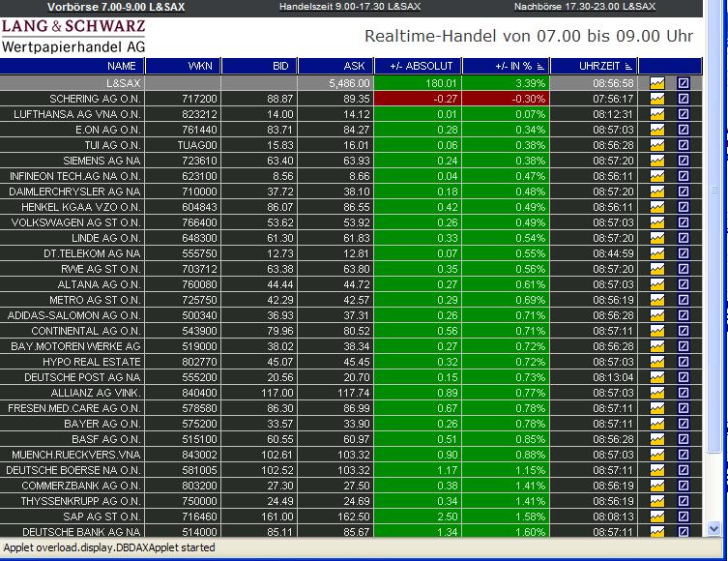
Task: Click the ASK column header
Action: tap(335, 66)
